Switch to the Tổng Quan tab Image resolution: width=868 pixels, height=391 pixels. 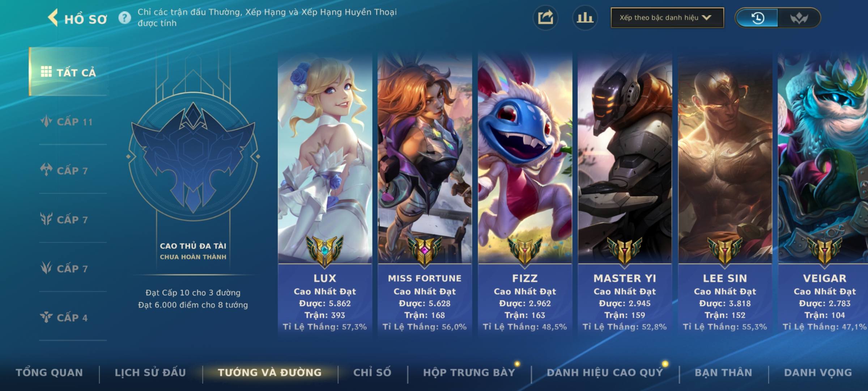coord(49,373)
